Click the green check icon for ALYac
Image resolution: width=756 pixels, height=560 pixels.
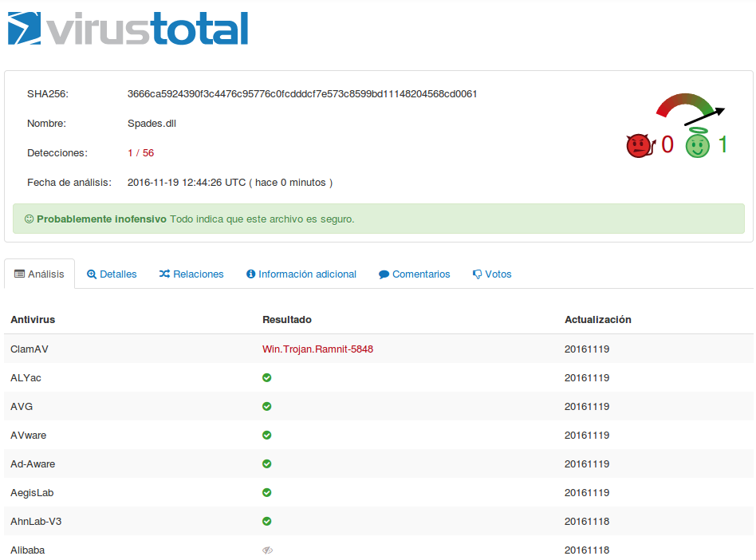pyautogui.click(x=266, y=377)
